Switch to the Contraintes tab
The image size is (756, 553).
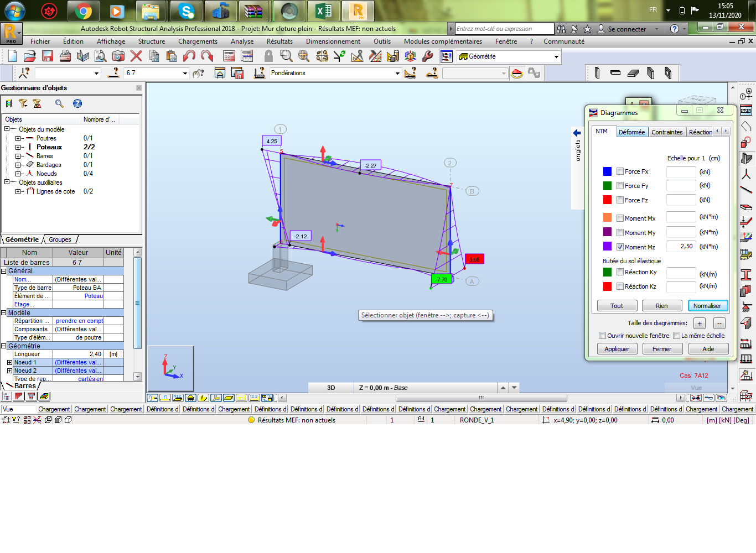667,132
